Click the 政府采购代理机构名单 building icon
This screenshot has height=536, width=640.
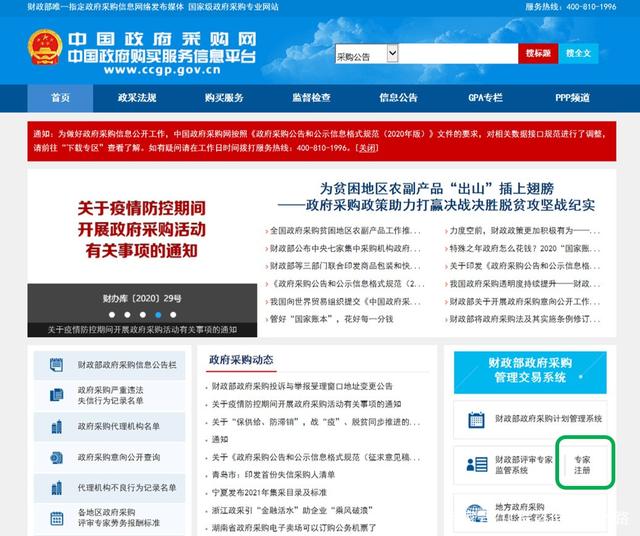[x=57, y=427]
